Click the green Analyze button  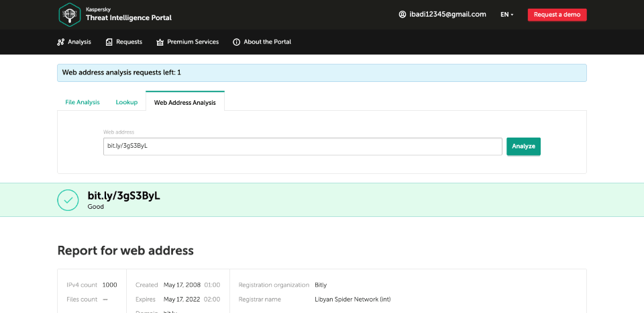pyautogui.click(x=523, y=146)
